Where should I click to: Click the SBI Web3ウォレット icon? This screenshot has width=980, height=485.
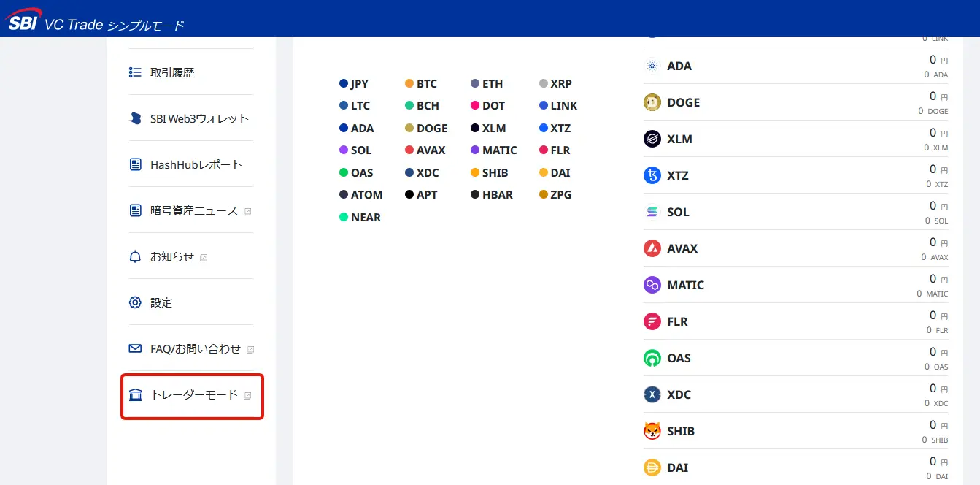click(135, 118)
